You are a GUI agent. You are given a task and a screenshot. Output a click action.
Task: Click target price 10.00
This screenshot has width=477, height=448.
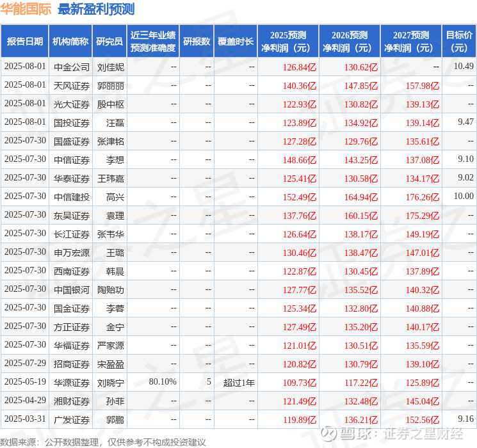point(464,196)
